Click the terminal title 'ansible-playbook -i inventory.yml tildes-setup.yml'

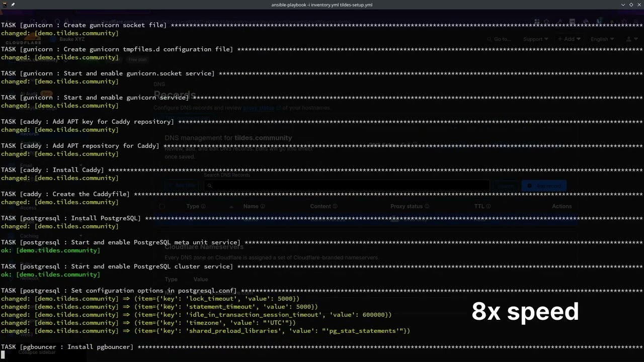point(322,5)
